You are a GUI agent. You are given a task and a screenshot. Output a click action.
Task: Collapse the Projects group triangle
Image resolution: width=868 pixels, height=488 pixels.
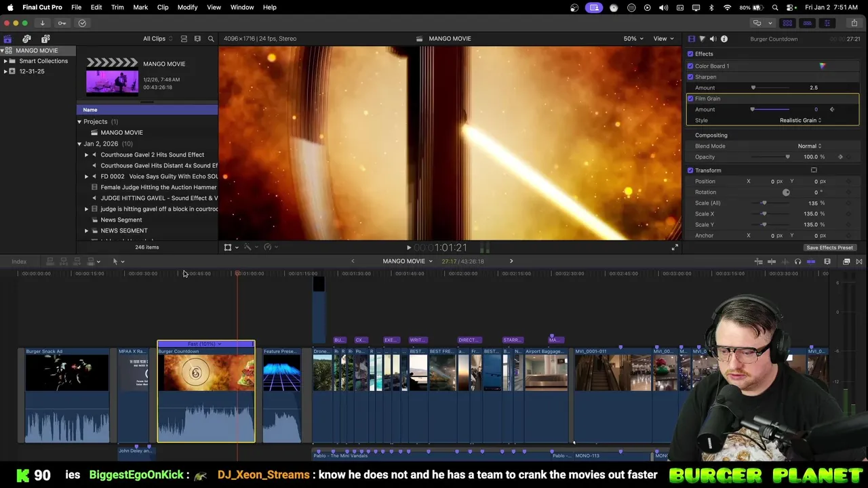[x=79, y=122]
